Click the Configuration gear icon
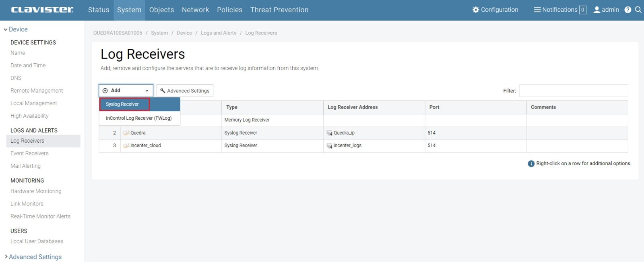 click(476, 10)
